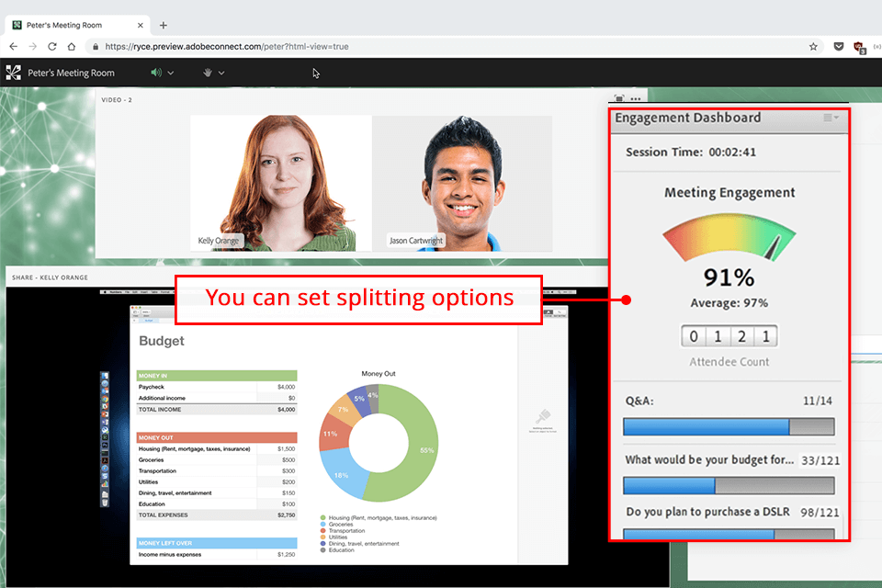Click Jason Cartwright's video feed
The width and height of the screenshot is (882, 588).
[462, 184]
